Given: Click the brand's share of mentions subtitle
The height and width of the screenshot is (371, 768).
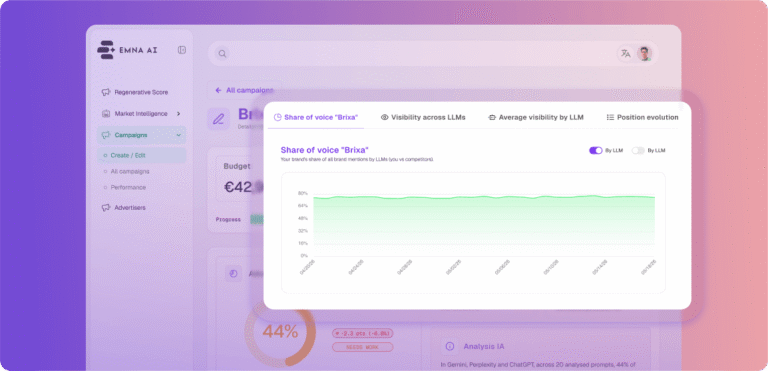Looking at the screenshot, I should (357, 160).
